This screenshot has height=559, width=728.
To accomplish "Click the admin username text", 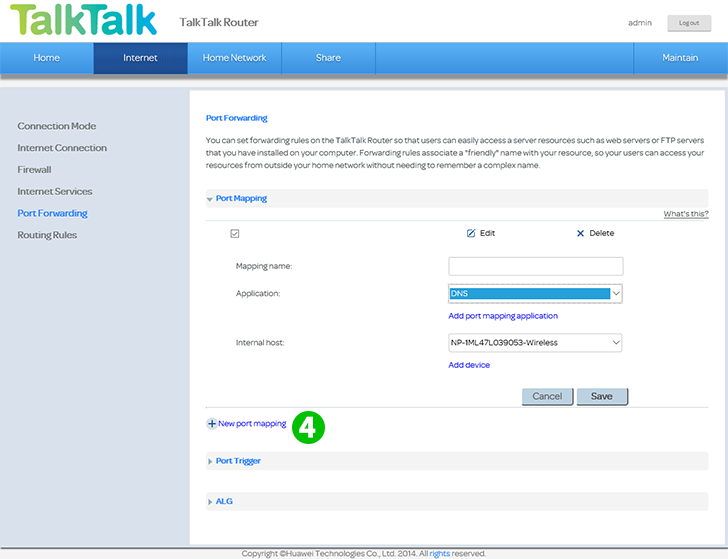I will (x=640, y=23).
